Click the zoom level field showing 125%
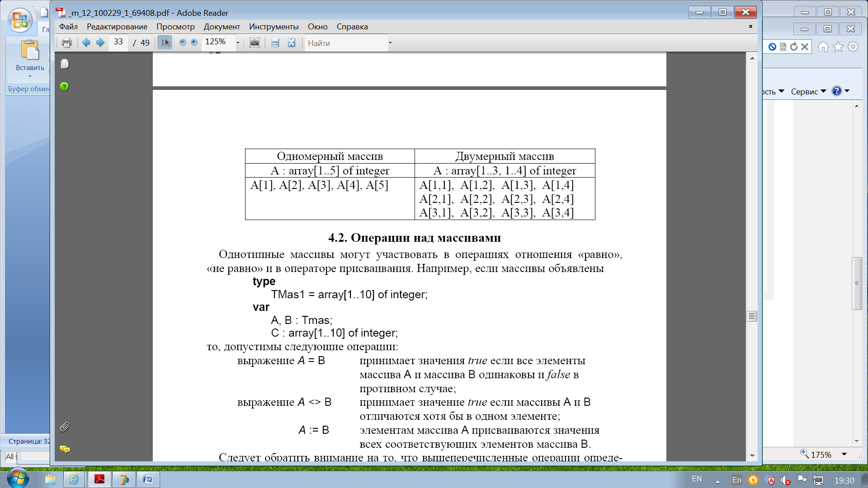Screen dimensions: 868x488 [x=218, y=42]
